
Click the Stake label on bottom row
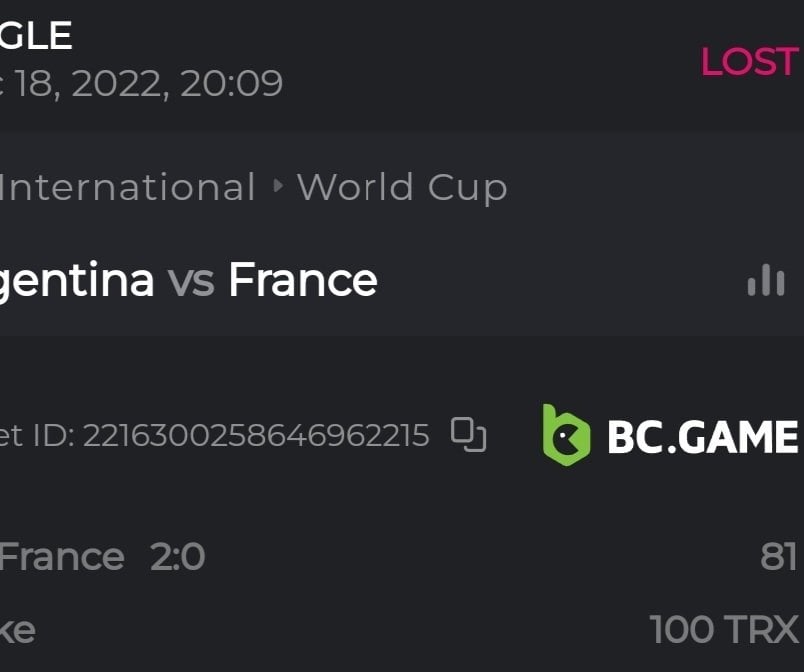pos(17,630)
